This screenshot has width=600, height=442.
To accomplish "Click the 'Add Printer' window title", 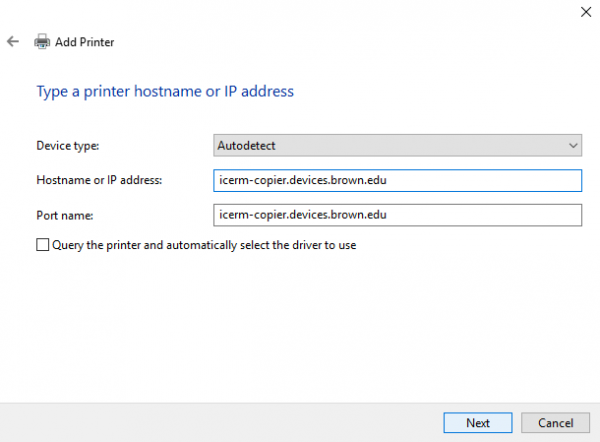I will 85,42.
